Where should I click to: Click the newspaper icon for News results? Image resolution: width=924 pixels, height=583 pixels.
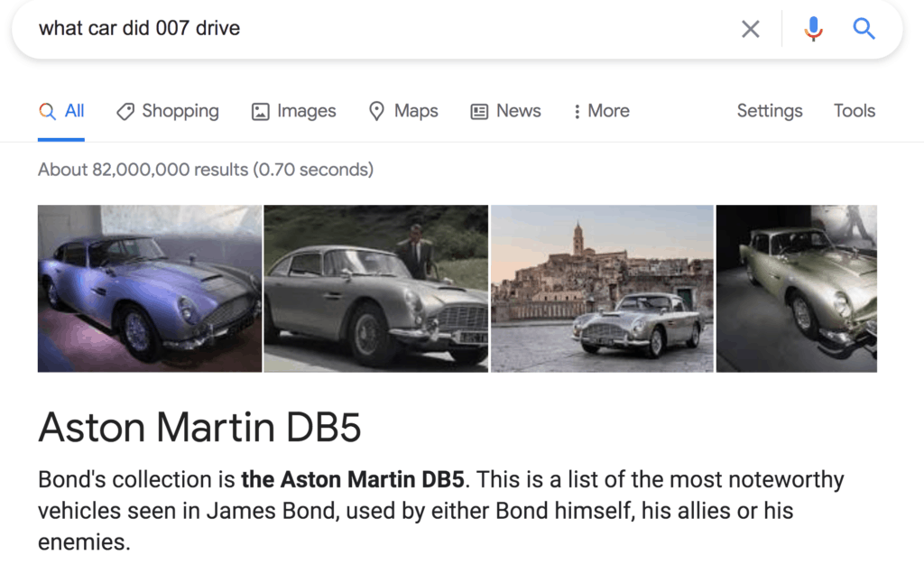(479, 111)
